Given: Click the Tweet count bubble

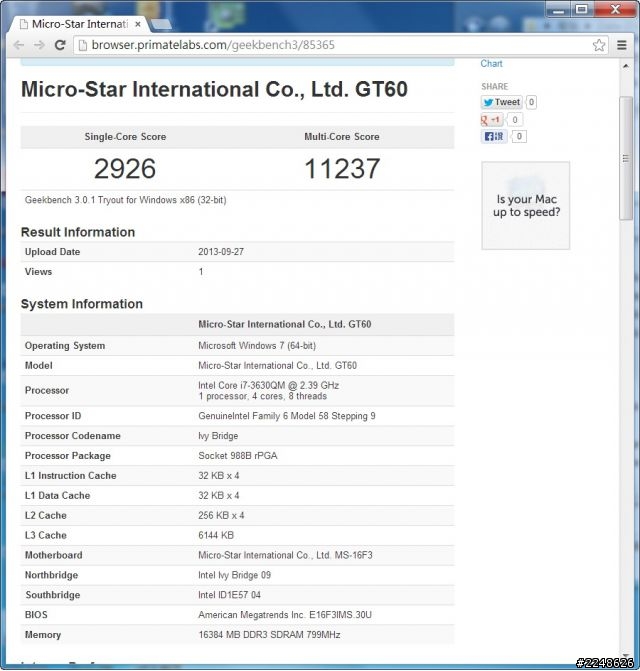Looking at the screenshot, I should (x=531, y=102).
